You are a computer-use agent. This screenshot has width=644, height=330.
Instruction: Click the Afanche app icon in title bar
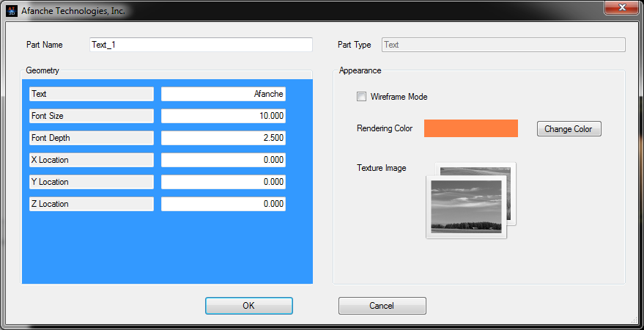tap(11, 11)
